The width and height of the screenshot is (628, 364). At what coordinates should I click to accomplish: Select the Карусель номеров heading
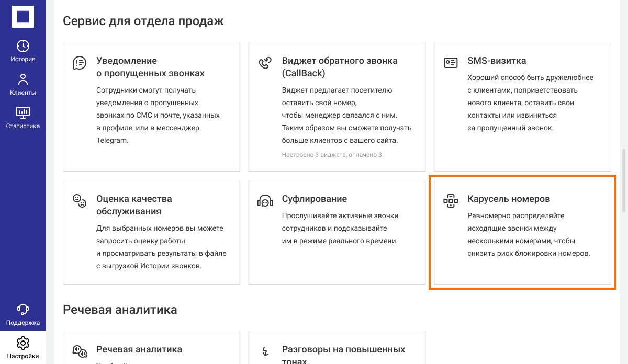pyautogui.click(x=508, y=199)
